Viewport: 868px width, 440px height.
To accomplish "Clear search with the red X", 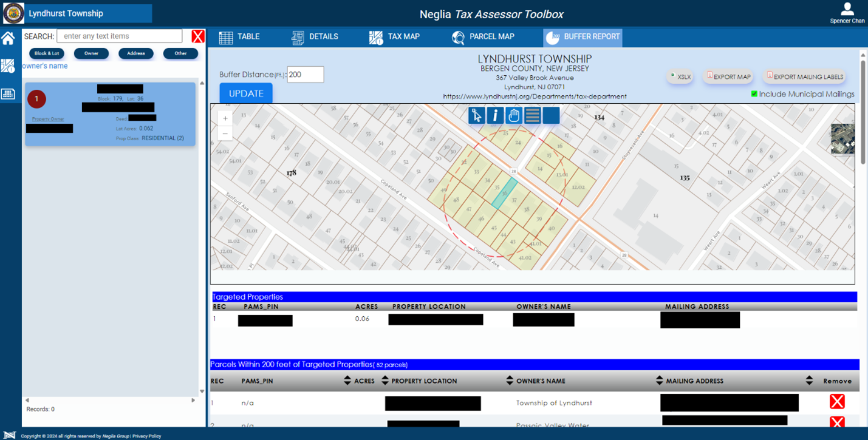I will [x=198, y=36].
